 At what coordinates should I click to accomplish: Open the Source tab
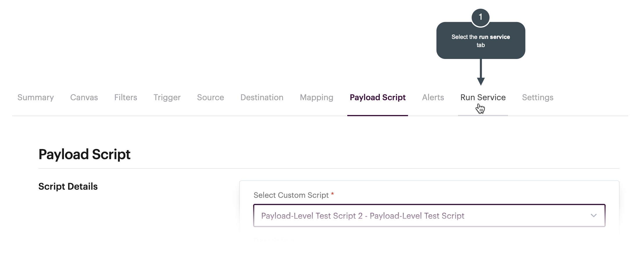click(x=210, y=98)
